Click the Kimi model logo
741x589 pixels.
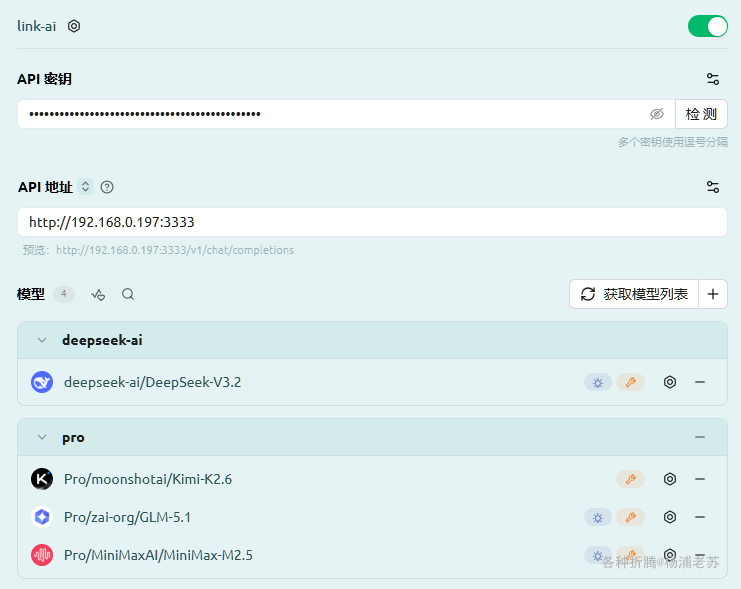[42, 479]
